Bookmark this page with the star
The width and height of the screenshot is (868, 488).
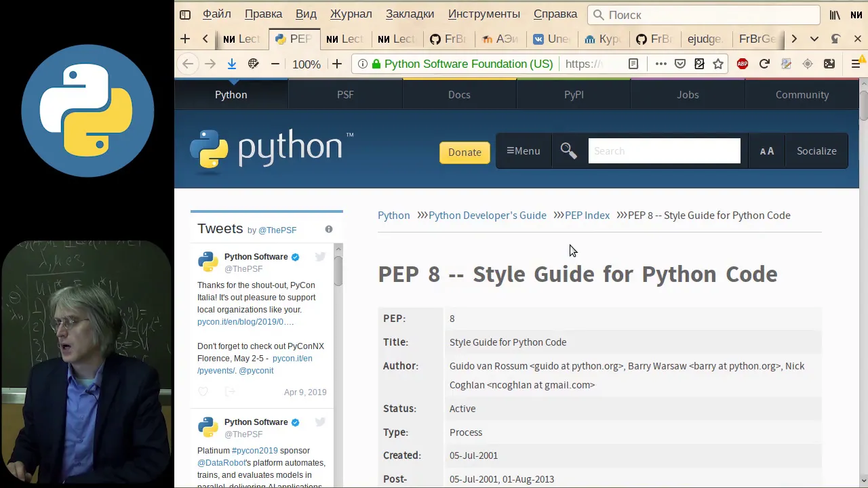(x=718, y=64)
